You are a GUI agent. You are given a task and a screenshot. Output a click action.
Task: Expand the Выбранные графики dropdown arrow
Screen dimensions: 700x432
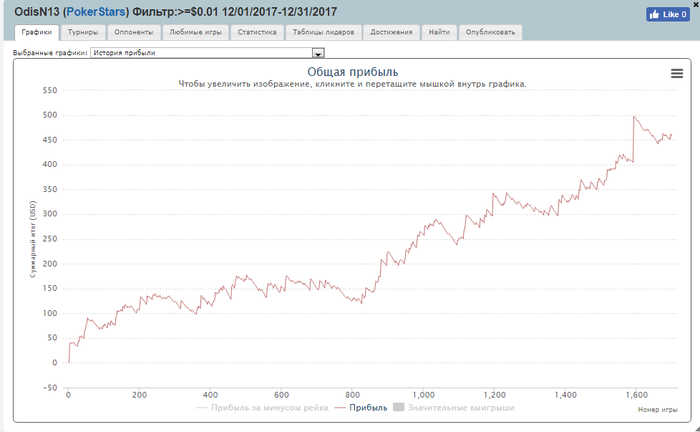point(318,53)
